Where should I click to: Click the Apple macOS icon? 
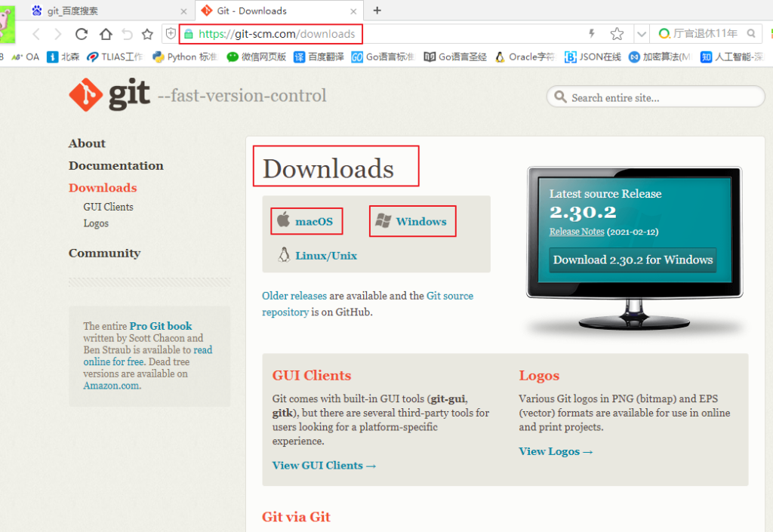click(x=283, y=220)
